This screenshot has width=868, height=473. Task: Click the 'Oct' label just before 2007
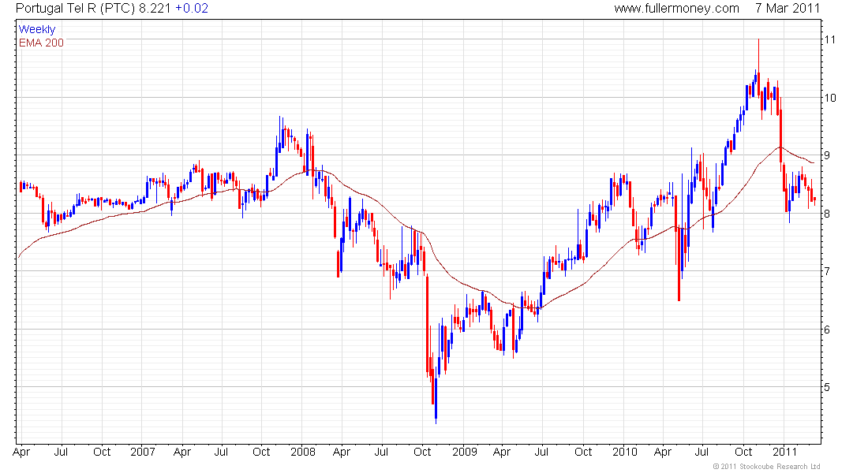102,452
